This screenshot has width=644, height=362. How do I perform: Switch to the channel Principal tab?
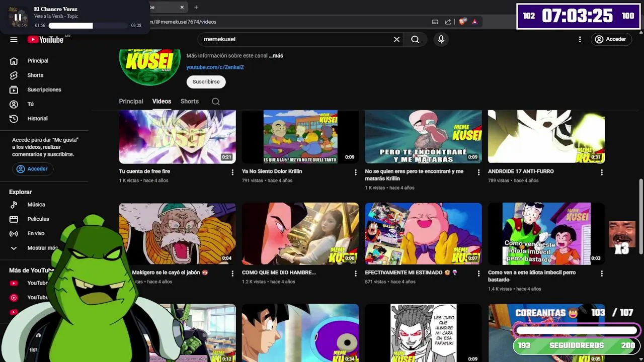131,102
